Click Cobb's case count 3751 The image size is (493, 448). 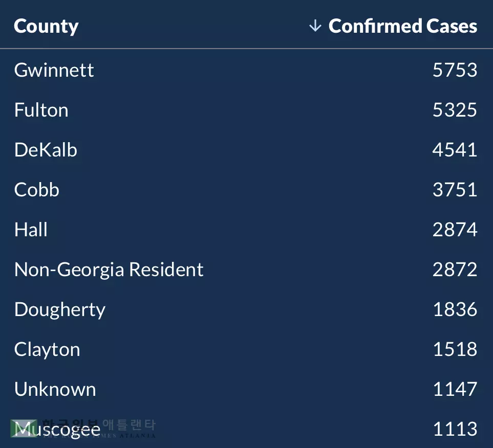coord(455,190)
